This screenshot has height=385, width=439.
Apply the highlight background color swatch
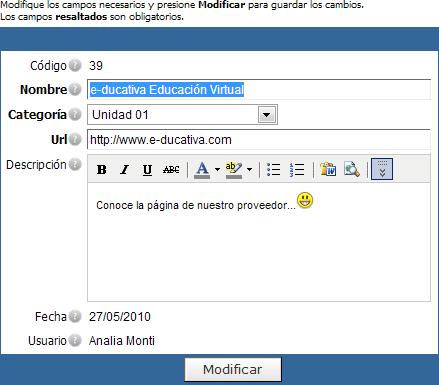pyautogui.click(x=234, y=170)
